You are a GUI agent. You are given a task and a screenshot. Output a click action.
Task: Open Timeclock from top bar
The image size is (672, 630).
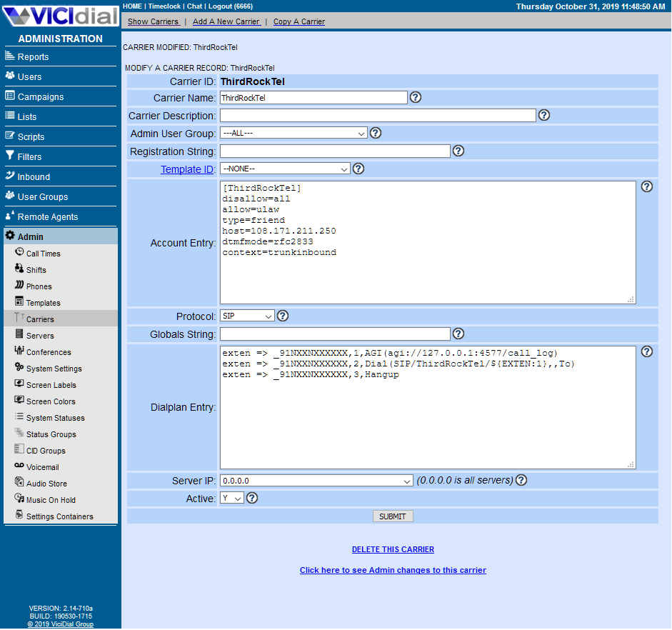(x=164, y=6)
